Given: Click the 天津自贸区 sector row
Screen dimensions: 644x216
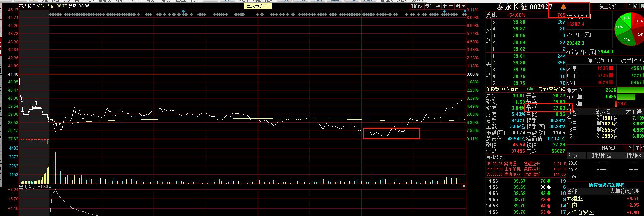Looking at the screenshot, I should 605,212.
